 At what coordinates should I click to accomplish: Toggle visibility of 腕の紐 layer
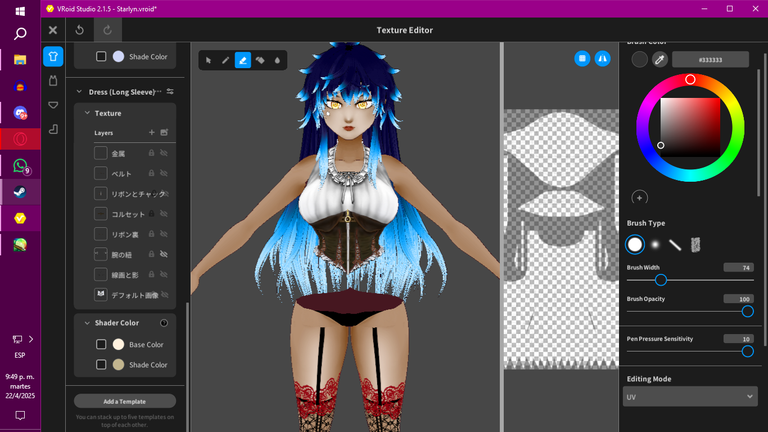click(164, 254)
